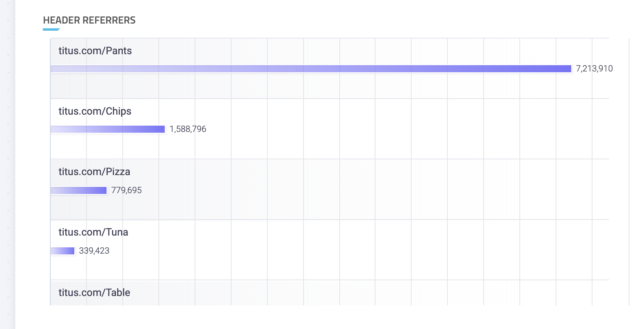The width and height of the screenshot is (644, 329).
Task: Click the gray sidebar strip at left edge
Action: (7, 164)
